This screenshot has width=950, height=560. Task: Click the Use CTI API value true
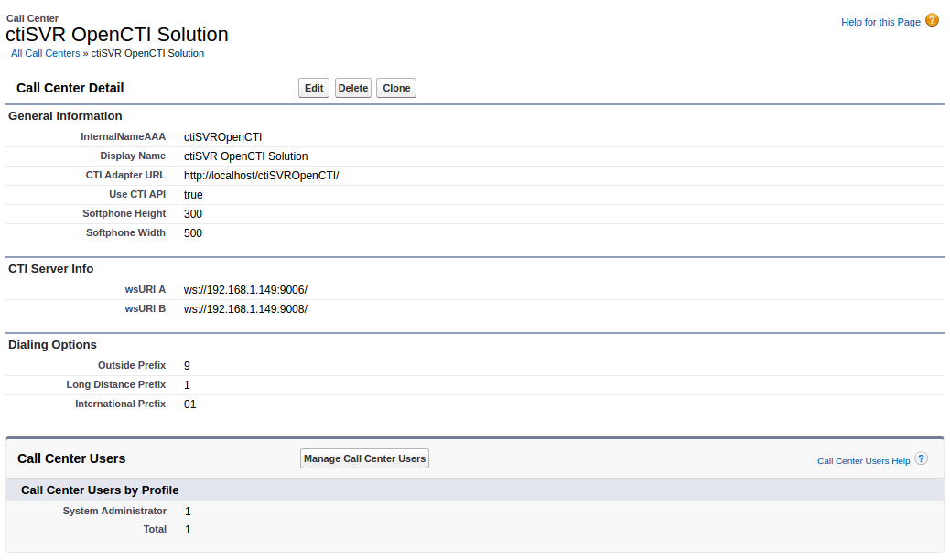pos(193,195)
